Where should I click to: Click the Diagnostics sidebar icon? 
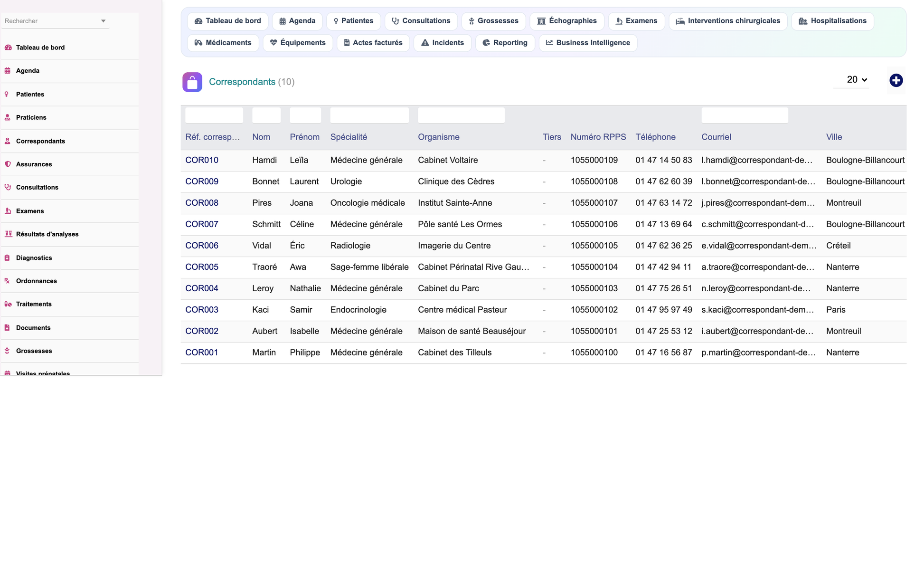point(7,258)
